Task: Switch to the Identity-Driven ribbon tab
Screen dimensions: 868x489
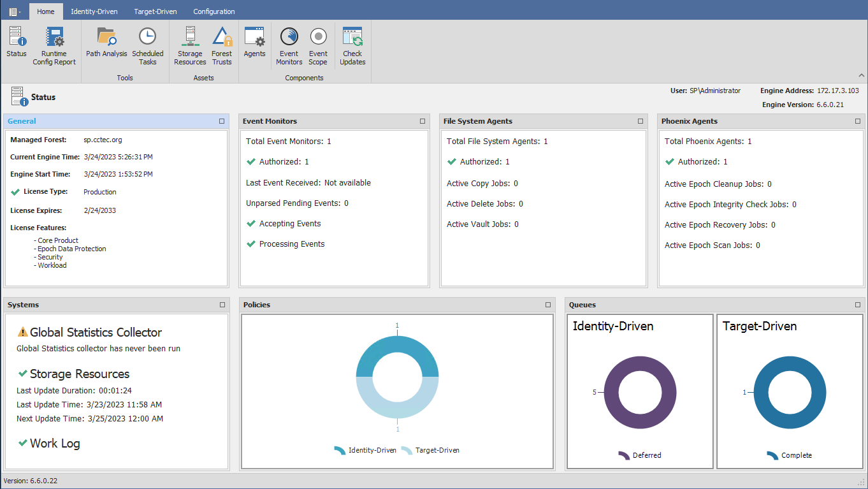Action: coord(94,11)
